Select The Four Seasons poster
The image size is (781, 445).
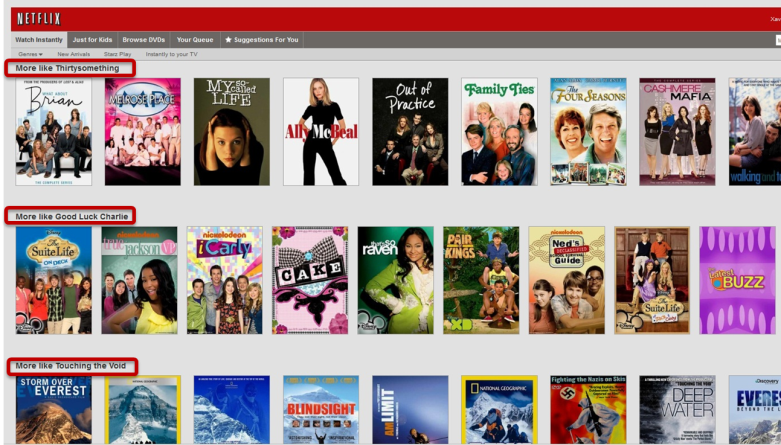click(588, 132)
